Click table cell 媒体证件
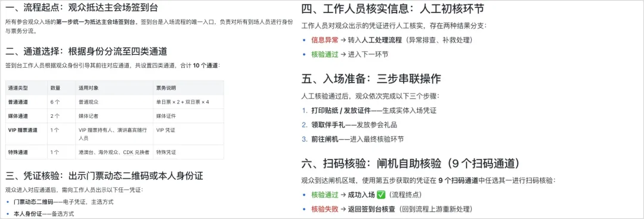The height and width of the screenshot is (219, 644). point(166,116)
